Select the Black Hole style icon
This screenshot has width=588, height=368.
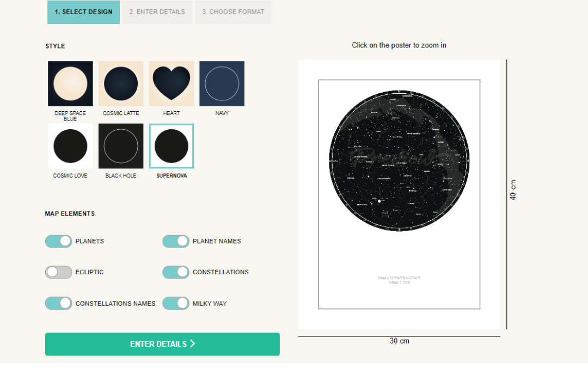(121, 146)
